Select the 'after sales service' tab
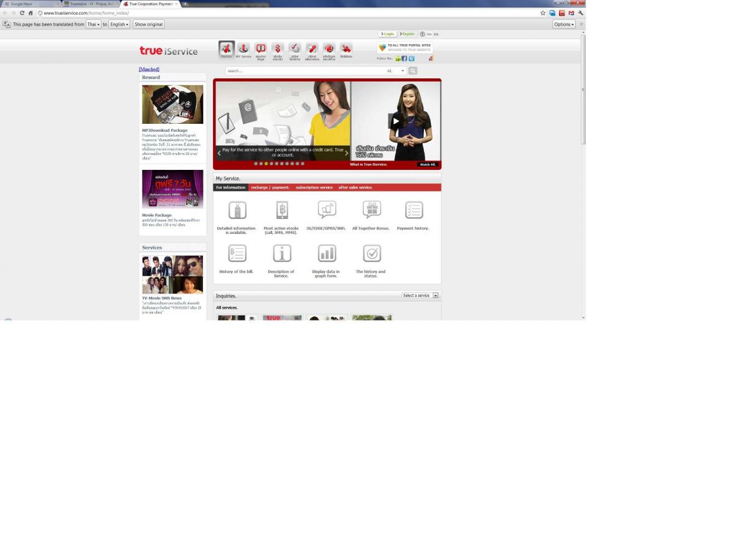 355,187
